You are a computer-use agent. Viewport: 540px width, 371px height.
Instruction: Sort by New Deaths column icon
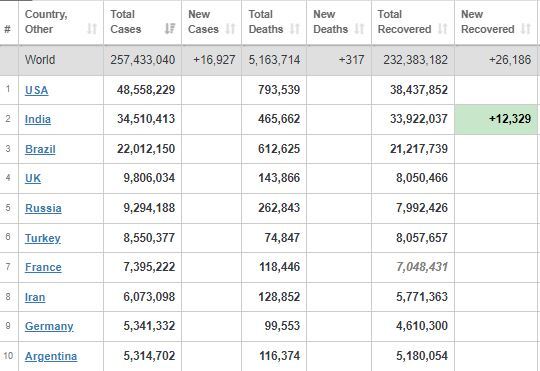point(360,29)
